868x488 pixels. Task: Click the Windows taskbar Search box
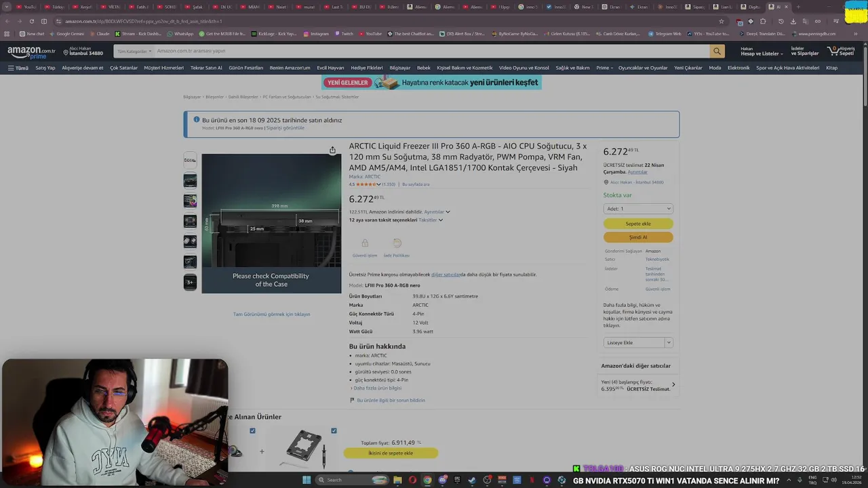[x=351, y=480]
